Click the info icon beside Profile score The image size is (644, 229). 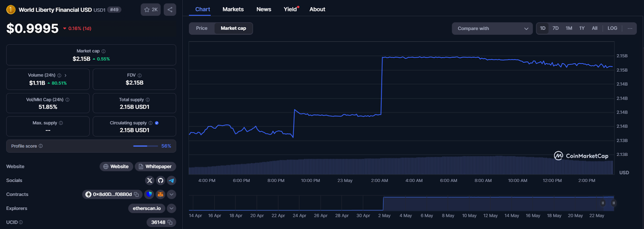pos(41,146)
